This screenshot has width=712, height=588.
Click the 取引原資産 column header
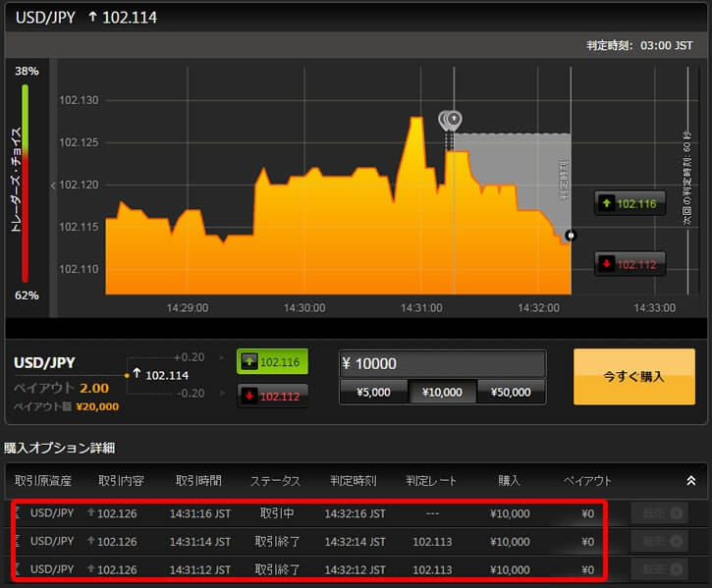point(43,481)
